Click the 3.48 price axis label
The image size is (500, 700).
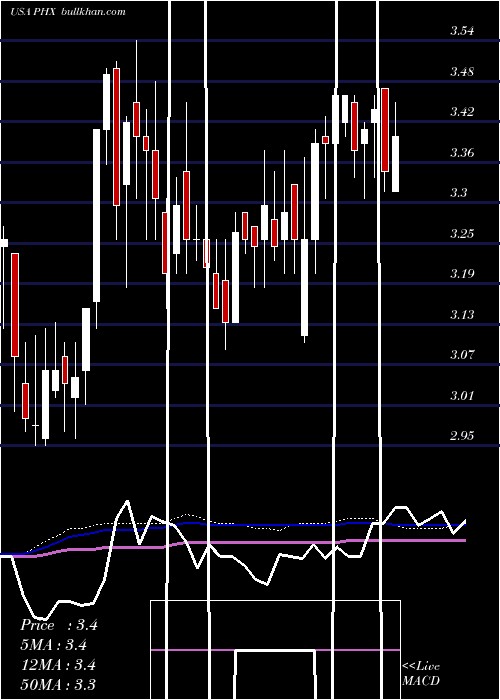pos(462,71)
